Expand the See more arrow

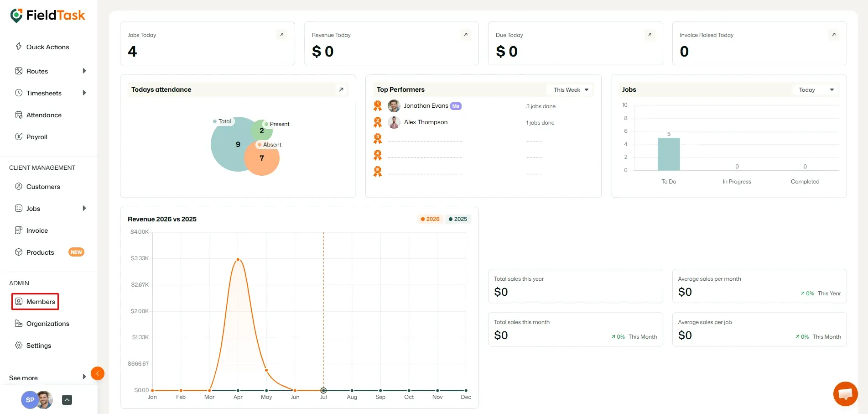click(84, 377)
